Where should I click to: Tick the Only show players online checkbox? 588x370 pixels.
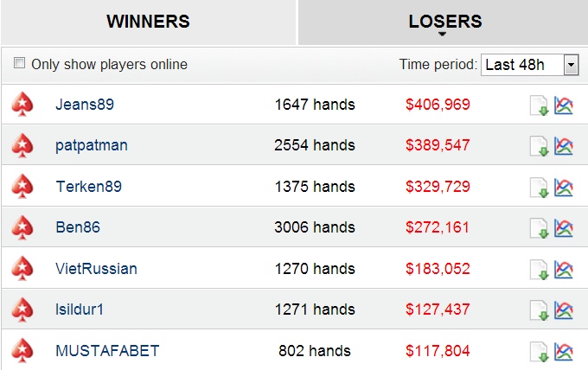pyautogui.click(x=19, y=62)
